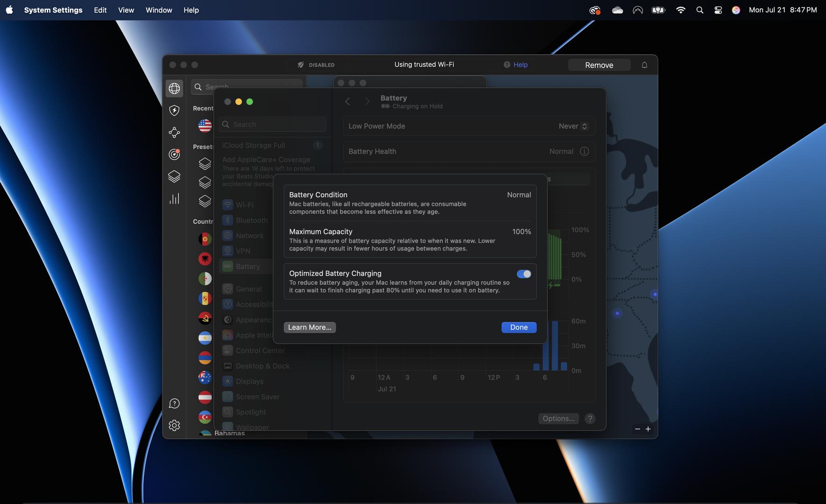
Task: Open the target icon with red badge
Action: (x=174, y=154)
